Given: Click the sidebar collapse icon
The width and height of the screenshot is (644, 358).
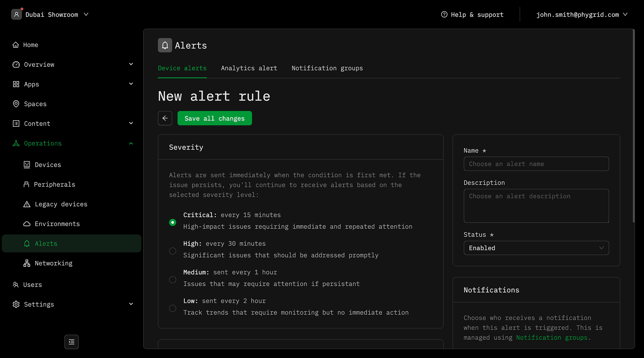Looking at the screenshot, I should 72,342.
